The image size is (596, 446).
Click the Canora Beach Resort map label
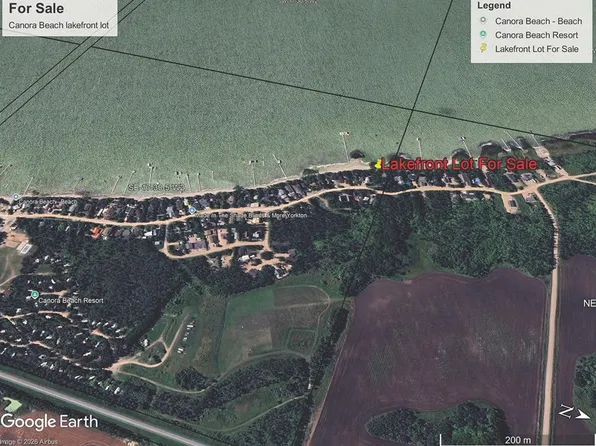coord(71,300)
